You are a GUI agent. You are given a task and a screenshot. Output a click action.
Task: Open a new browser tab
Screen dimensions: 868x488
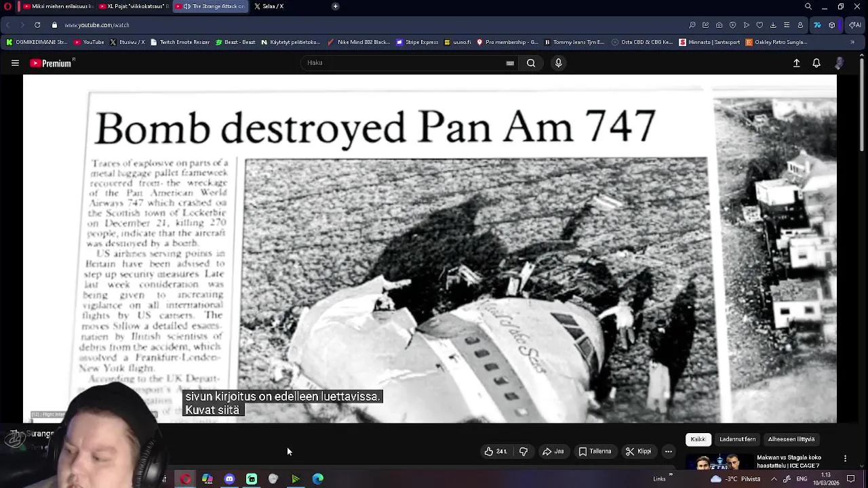click(x=335, y=6)
